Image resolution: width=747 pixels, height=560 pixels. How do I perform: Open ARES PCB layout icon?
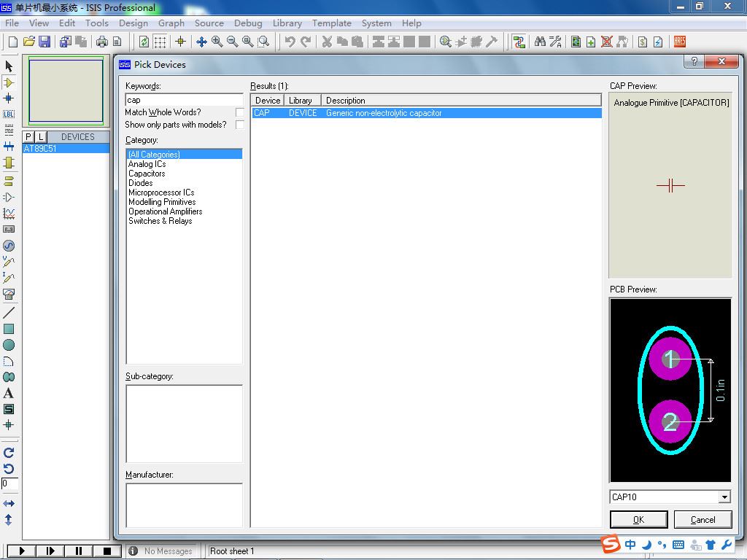tap(680, 42)
